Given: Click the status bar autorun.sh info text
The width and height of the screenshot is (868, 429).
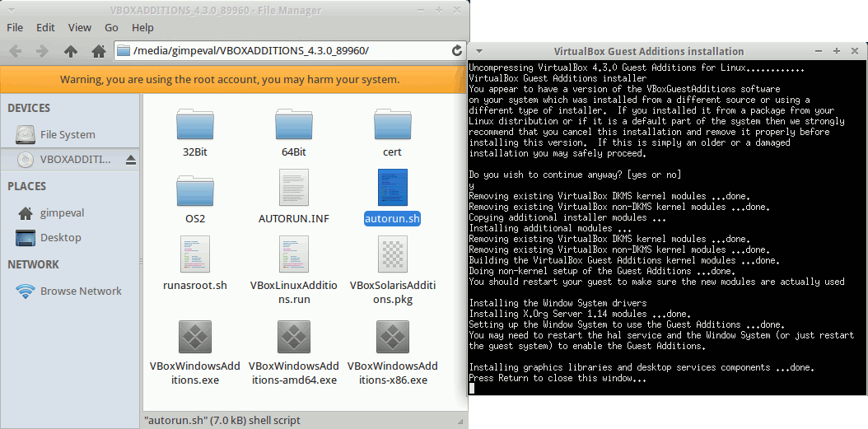Looking at the screenshot, I should click(222, 421).
